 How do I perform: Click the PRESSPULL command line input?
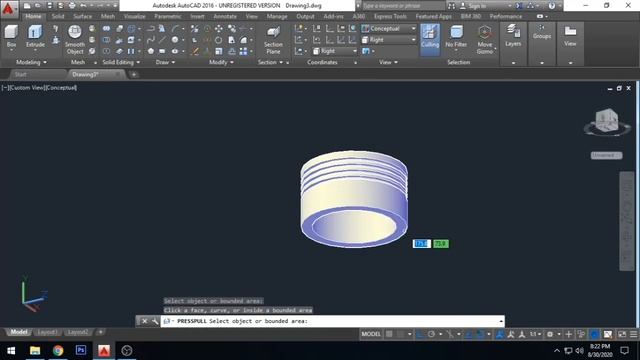332,321
